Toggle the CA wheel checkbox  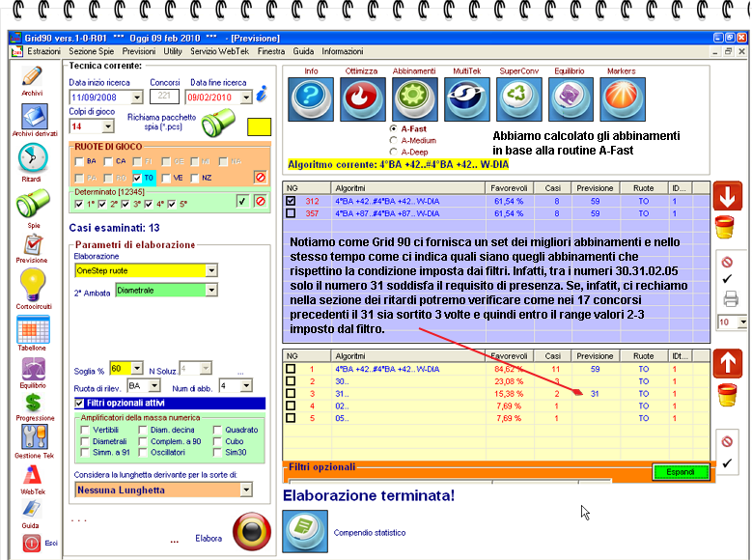point(108,161)
